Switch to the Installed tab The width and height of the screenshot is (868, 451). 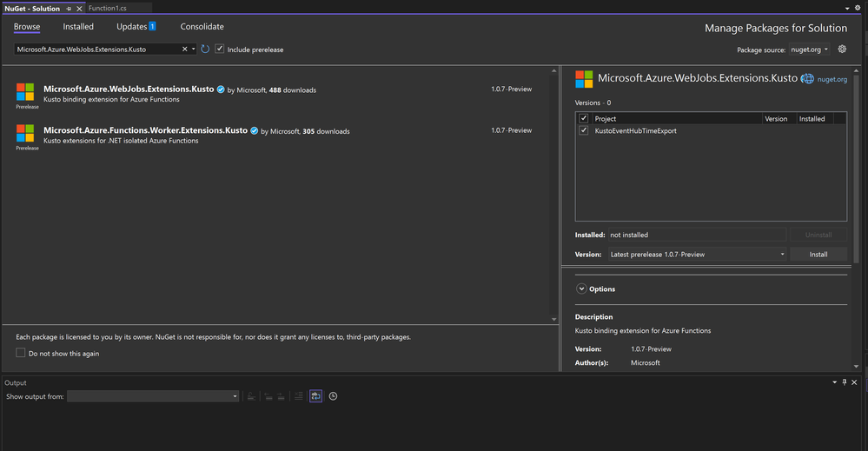tap(78, 27)
